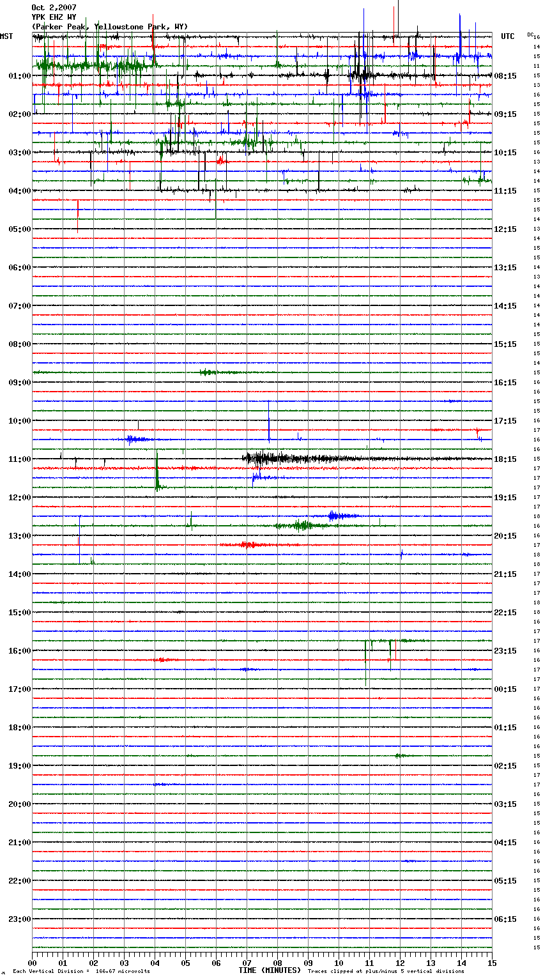Select the 17:00 MST time label
The image size is (543, 980).
[x=20, y=689]
